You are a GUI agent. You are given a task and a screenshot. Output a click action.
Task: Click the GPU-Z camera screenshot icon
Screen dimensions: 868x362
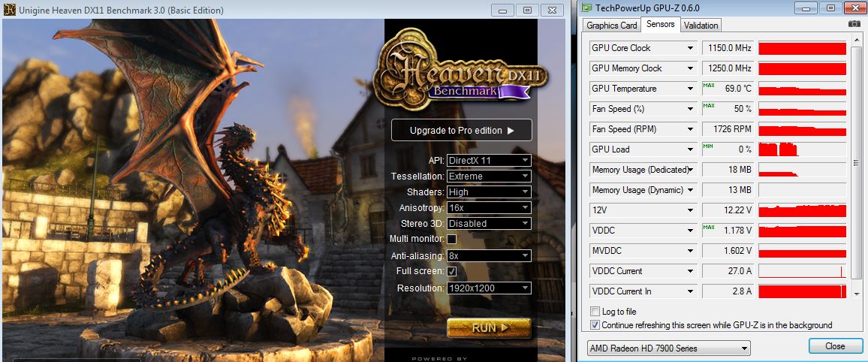tap(854, 24)
